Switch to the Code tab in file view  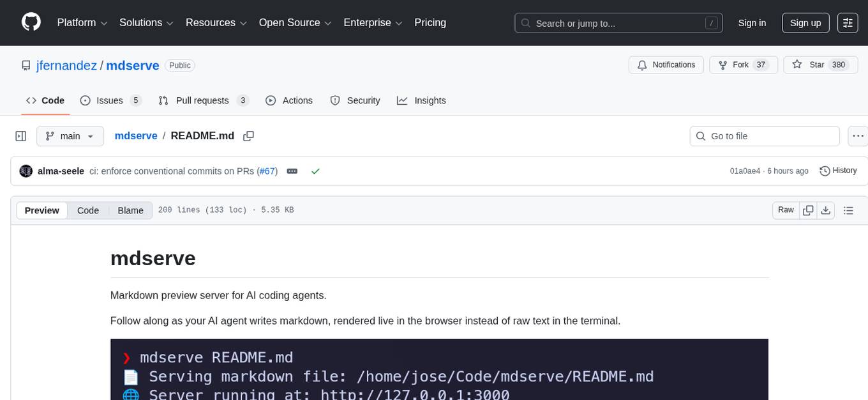[87, 210]
